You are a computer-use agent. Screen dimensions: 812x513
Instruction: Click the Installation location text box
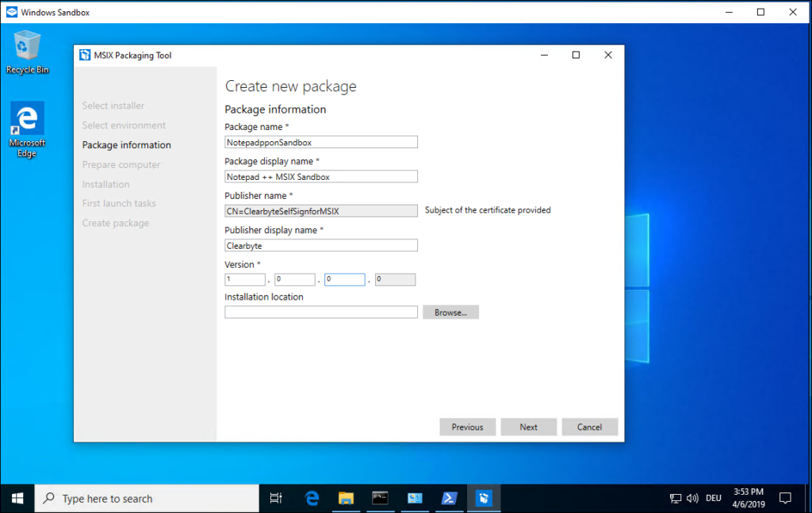[320, 312]
